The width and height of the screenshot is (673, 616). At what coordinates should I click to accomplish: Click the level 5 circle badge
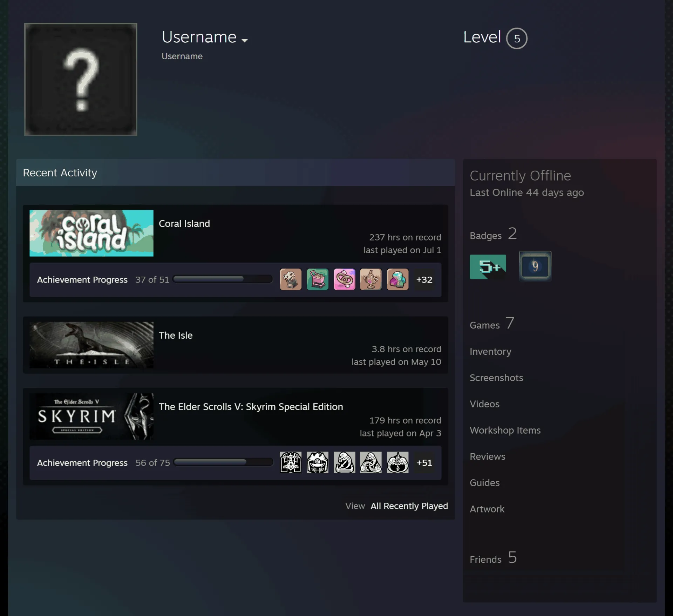click(517, 38)
